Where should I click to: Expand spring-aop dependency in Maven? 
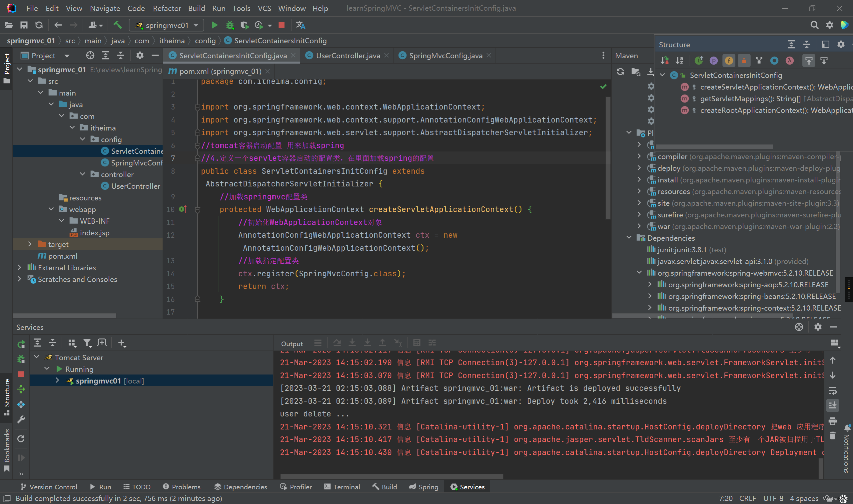point(650,284)
